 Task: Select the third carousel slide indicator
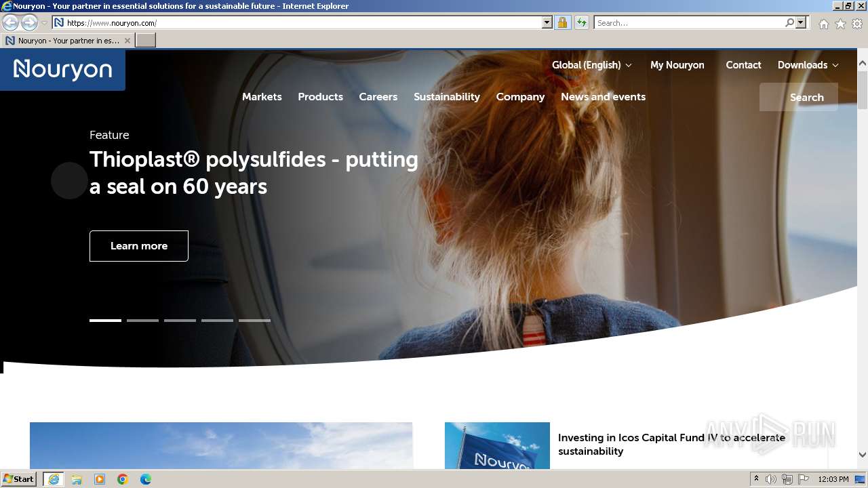[x=180, y=321]
